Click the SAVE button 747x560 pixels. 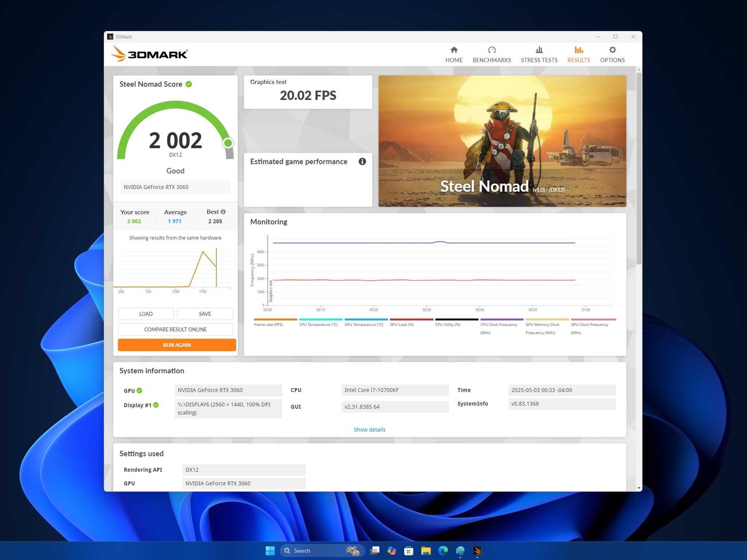tap(205, 314)
